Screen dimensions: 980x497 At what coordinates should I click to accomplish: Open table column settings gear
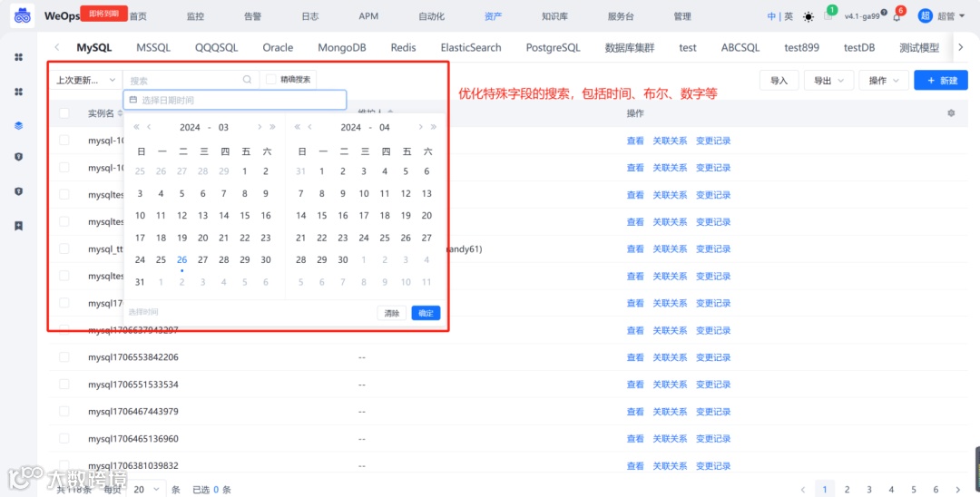click(951, 113)
